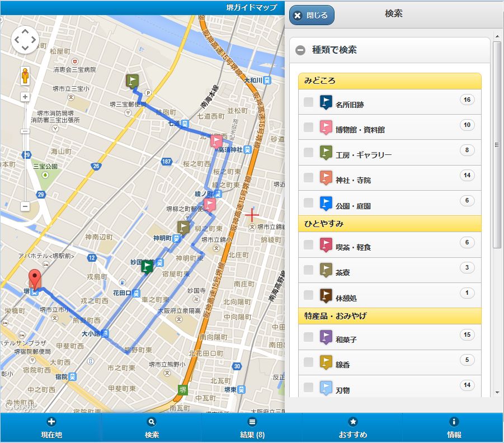Click the 和菓子 purple flag icon
This screenshot has height=443, width=504.
click(326, 337)
